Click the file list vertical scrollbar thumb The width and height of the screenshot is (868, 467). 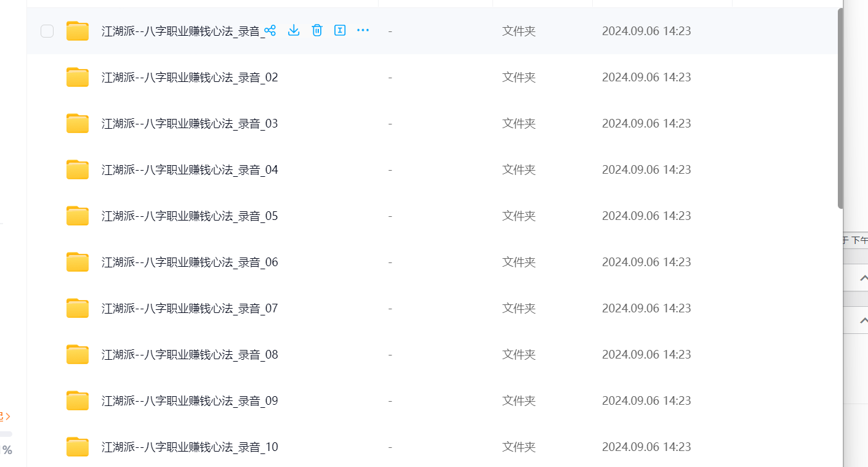pos(840,108)
